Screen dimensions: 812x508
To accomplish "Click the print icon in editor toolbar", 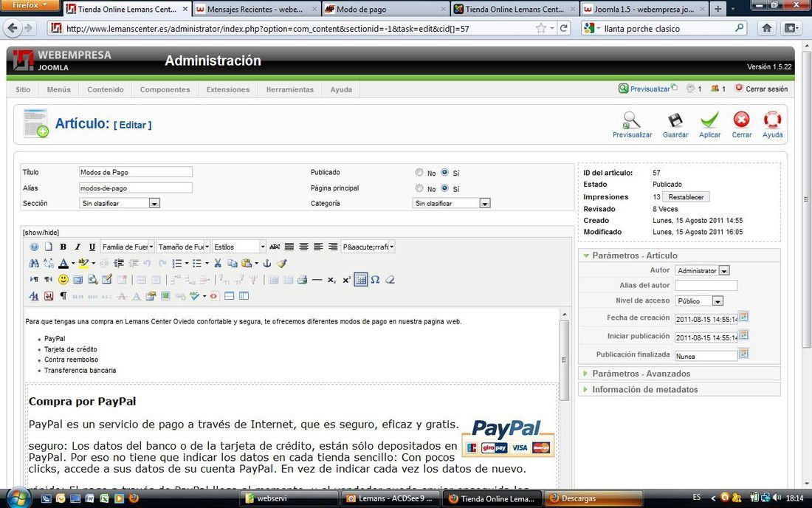I will click(303, 280).
